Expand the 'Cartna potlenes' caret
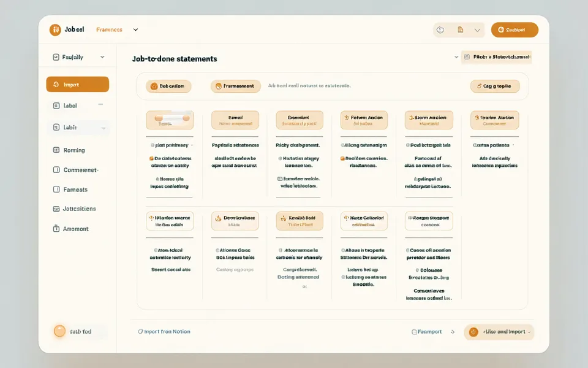The image size is (588, 368). click(x=513, y=145)
